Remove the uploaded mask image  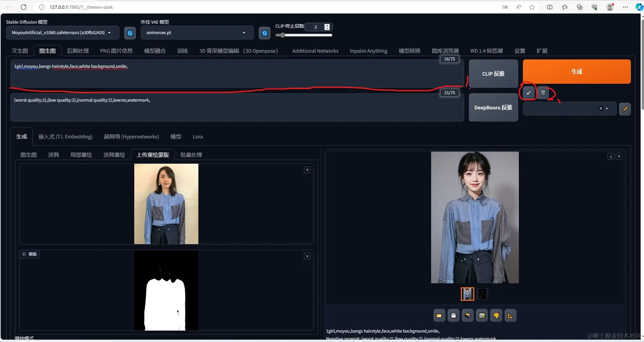pos(307,256)
